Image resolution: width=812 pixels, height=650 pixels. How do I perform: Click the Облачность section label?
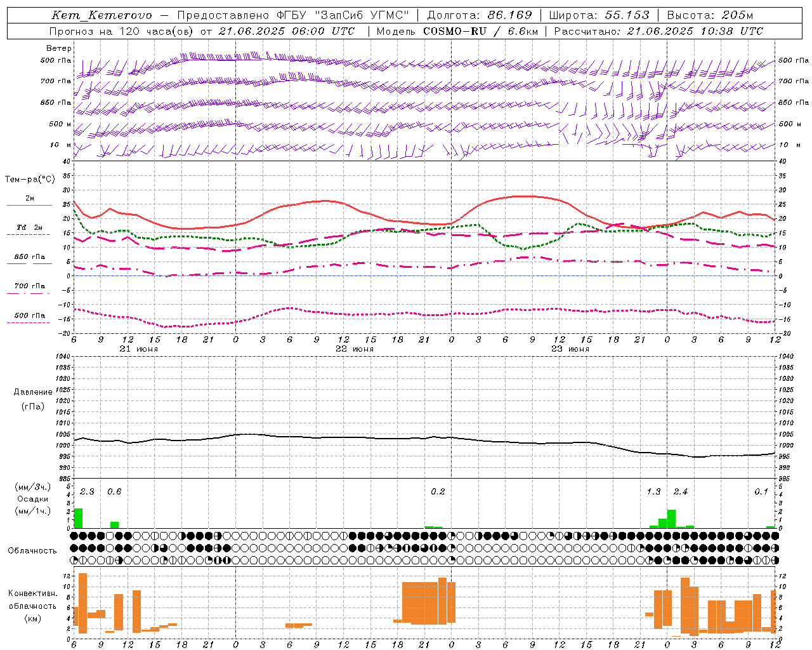pos(32,550)
